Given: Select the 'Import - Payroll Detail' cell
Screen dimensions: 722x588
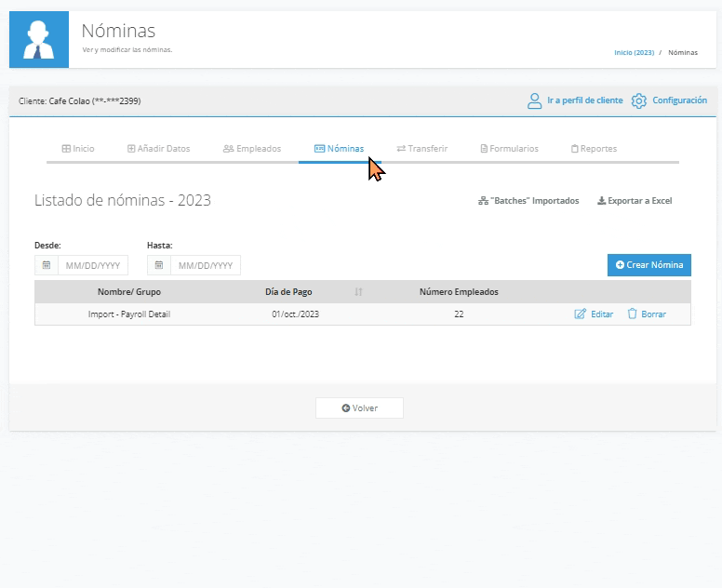Looking at the screenshot, I should [129, 314].
